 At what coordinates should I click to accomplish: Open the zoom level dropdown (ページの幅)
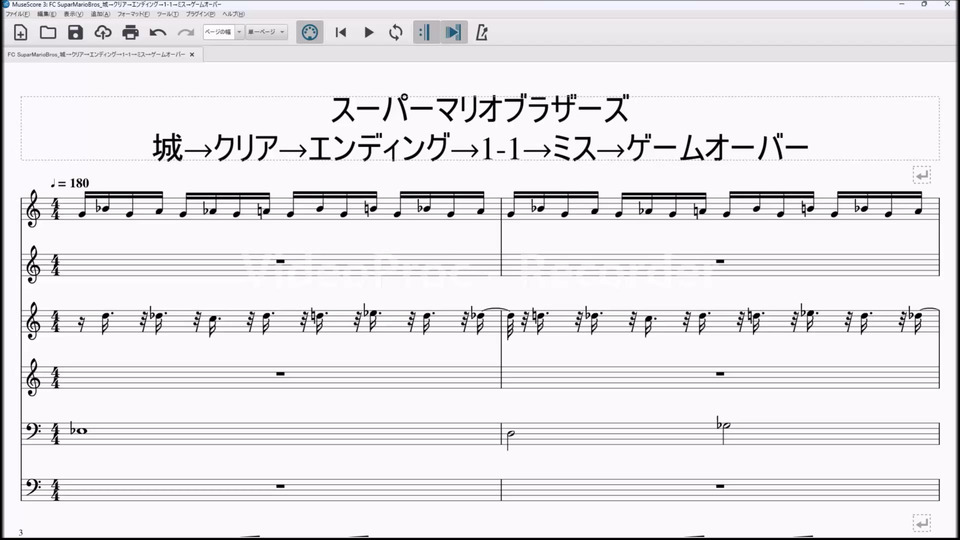click(x=223, y=32)
